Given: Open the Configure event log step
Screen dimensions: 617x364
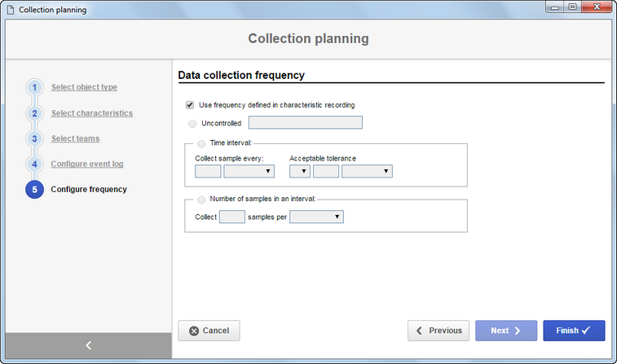Looking at the screenshot, I should point(87,164).
